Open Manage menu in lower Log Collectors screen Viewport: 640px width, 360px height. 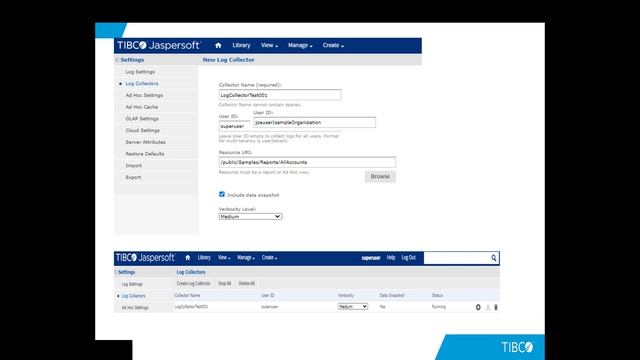246,258
